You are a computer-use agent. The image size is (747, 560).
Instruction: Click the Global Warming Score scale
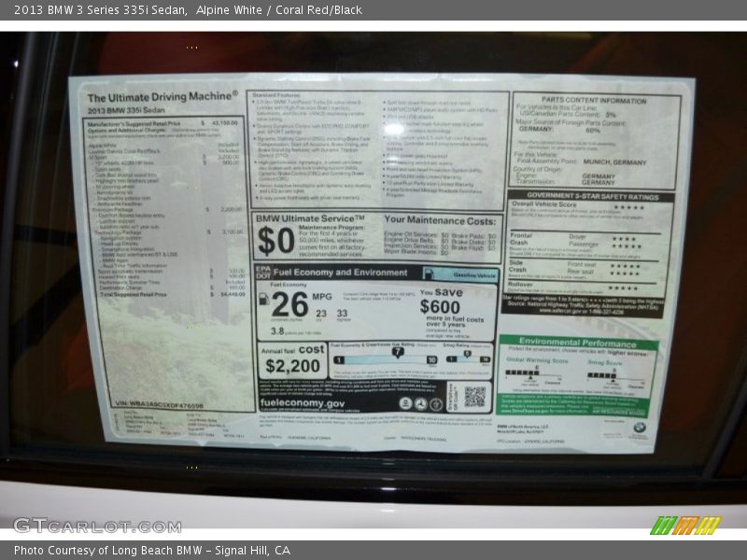click(533, 374)
